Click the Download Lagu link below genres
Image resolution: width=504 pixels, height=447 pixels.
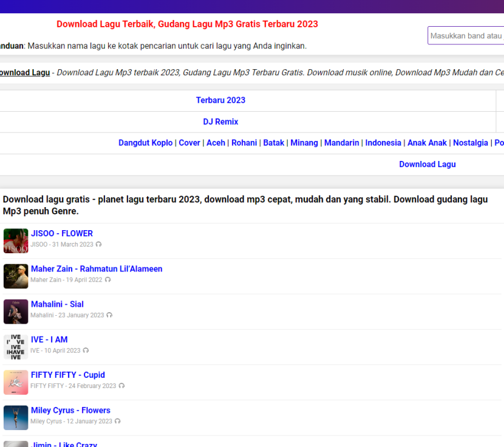(427, 165)
